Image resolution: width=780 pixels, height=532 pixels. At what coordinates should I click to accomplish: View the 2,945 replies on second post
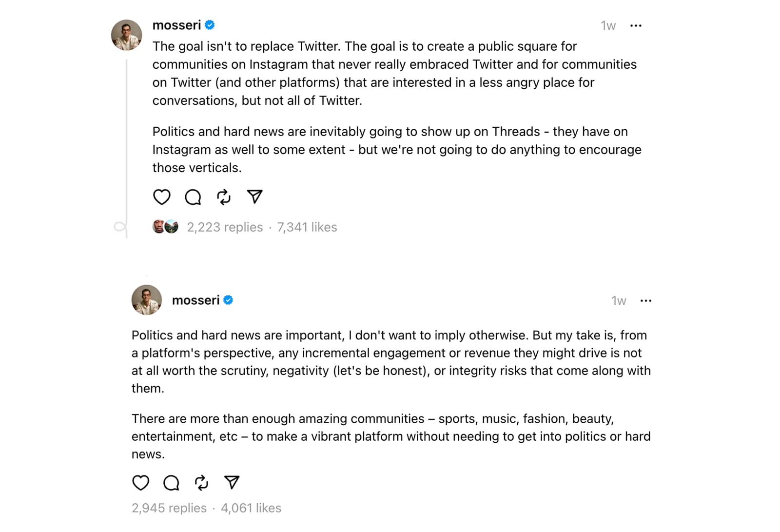pos(169,508)
